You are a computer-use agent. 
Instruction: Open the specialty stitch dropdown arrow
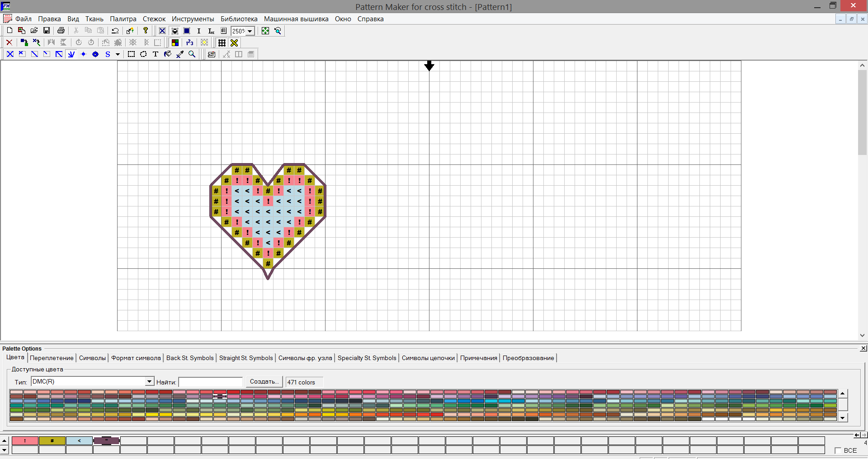[x=118, y=55]
